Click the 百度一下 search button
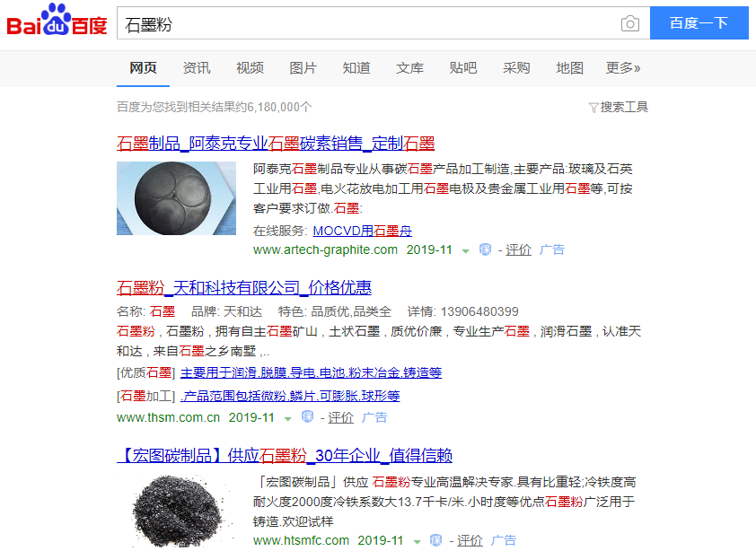This screenshot has width=756, height=551. (699, 23)
